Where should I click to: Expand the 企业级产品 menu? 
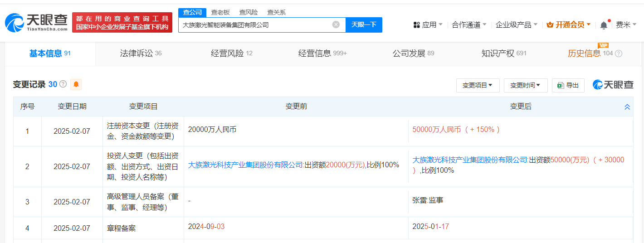point(517,25)
